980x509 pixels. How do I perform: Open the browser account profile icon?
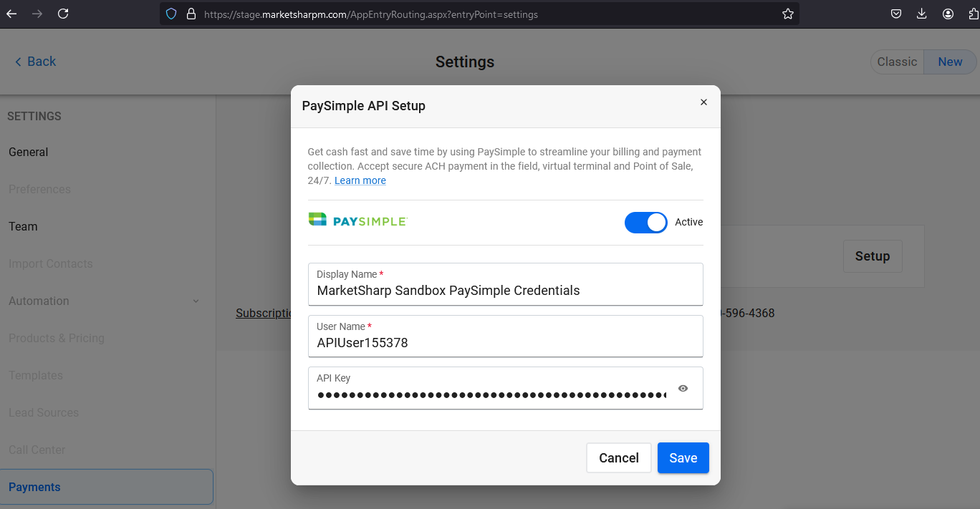click(x=948, y=14)
